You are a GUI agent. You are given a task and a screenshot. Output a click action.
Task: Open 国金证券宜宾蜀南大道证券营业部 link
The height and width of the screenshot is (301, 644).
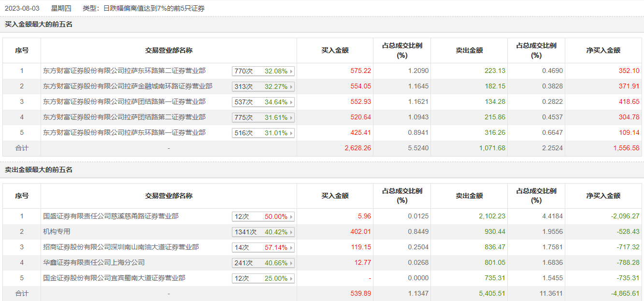coord(114,278)
